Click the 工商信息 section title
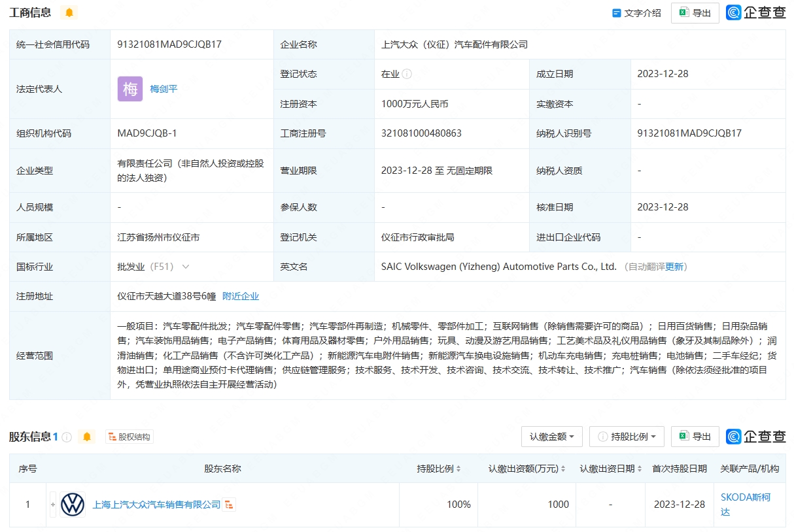Image resolution: width=794 pixels, height=532 pixels. (30, 12)
